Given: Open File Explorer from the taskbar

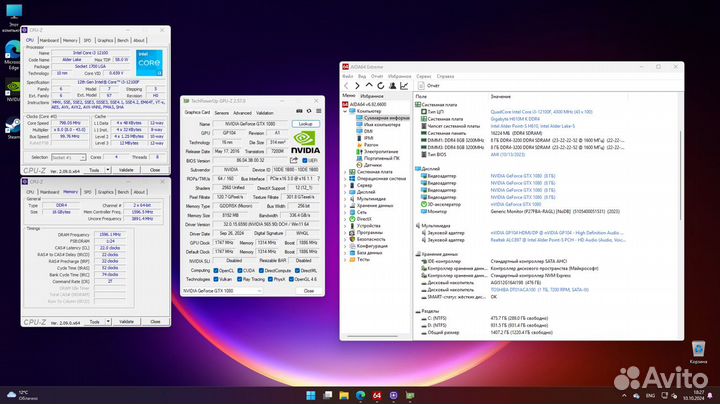Looking at the screenshot, I should click(x=344, y=395).
